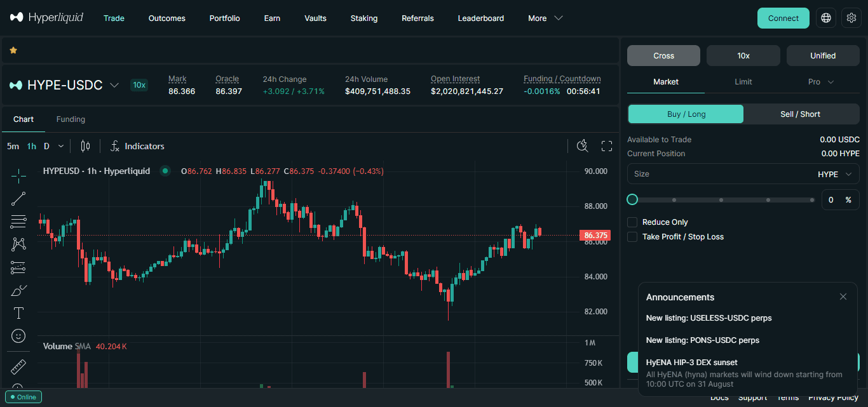868x407 pixels.
Task: Click the size percentage input box
Action: [840, 199]
